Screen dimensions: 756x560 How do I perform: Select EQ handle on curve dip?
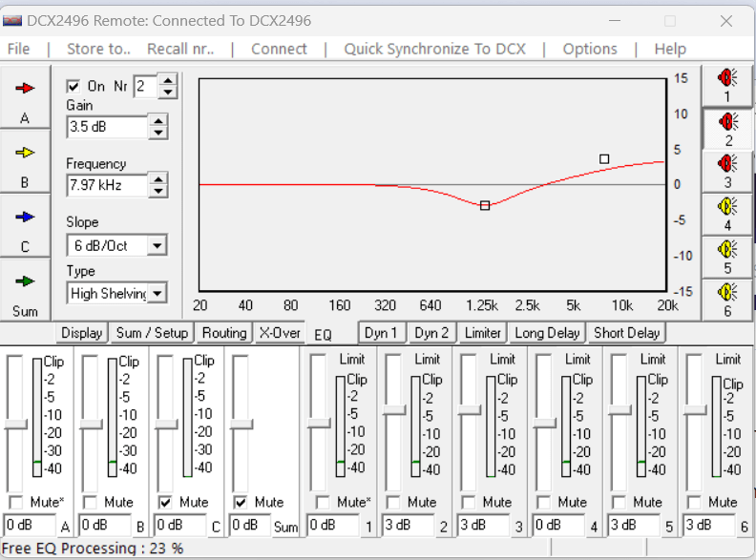pos(485,206)
